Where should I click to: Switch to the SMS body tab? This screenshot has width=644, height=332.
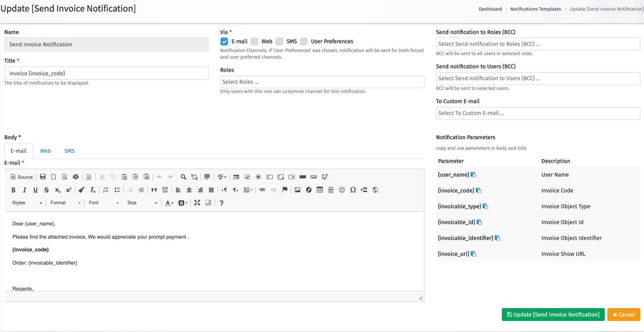pos(70,151)
